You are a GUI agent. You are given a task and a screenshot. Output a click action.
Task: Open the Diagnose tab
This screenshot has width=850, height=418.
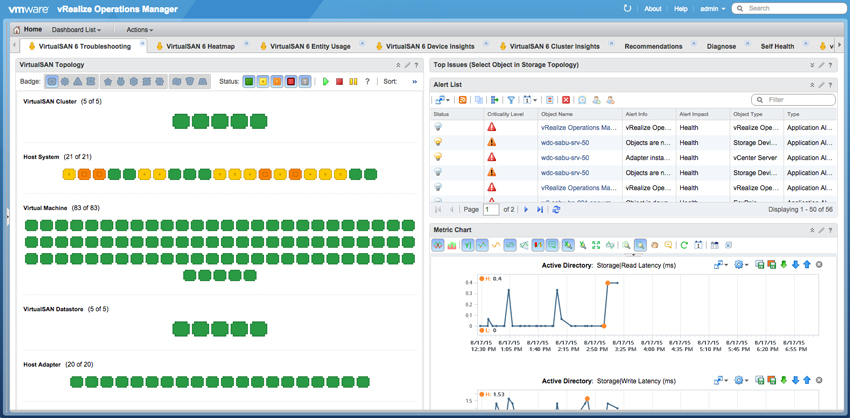[x=722, y=47]
